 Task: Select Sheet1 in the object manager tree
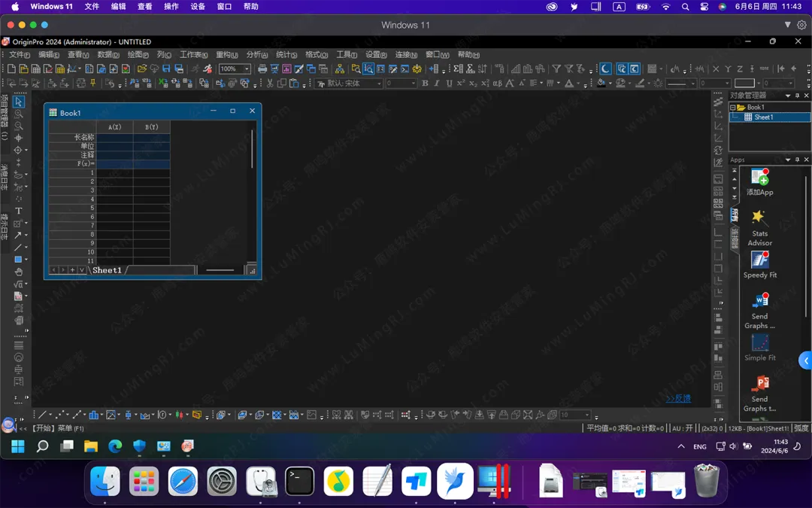(763, 117)
